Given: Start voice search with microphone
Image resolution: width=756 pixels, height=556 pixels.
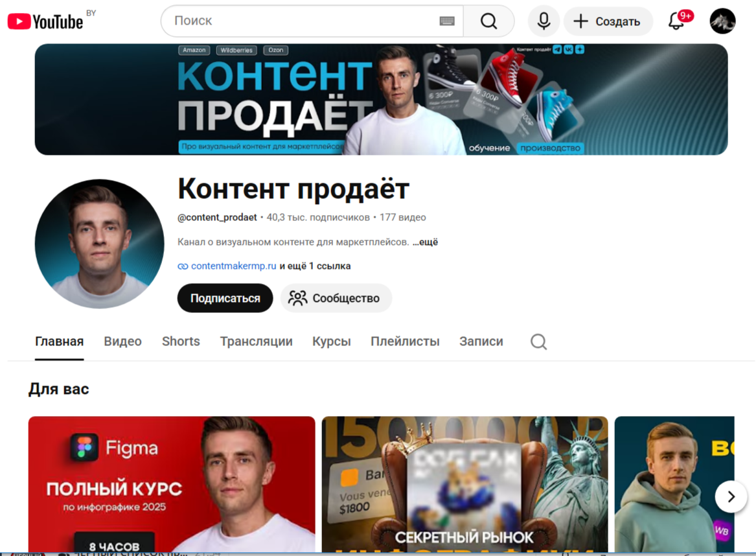Looking at the screenshot, I should click(x=544, y=21).
